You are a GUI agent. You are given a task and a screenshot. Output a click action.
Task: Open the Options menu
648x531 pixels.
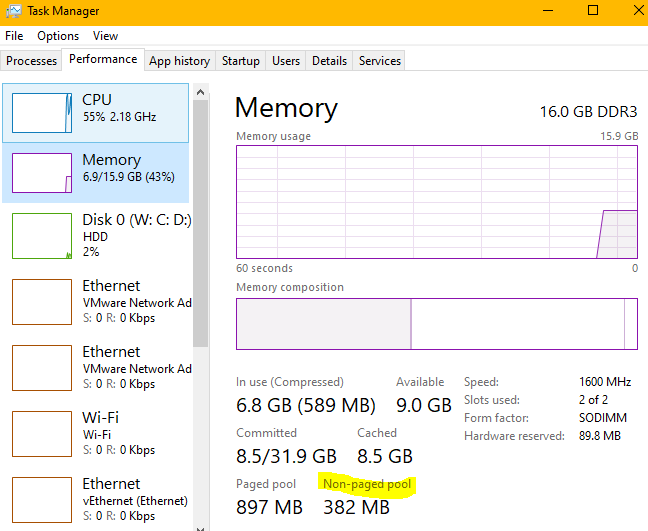[58, 36]
